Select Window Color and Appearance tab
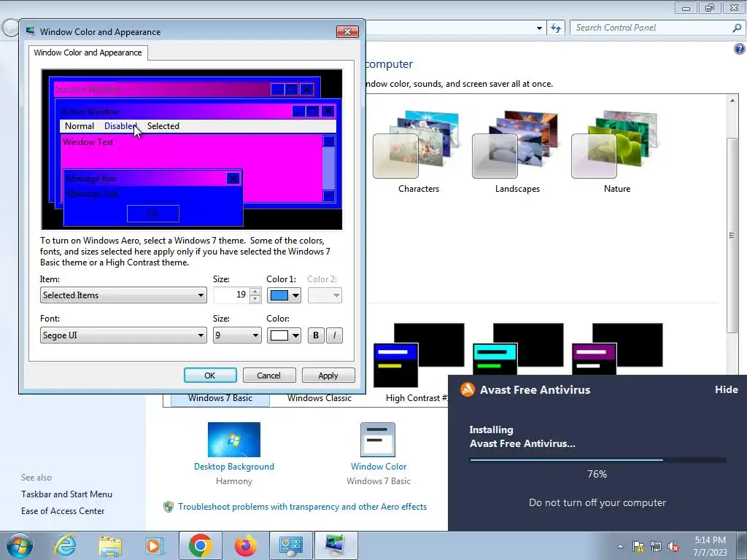747x560 pixels. tap(88, 52)
